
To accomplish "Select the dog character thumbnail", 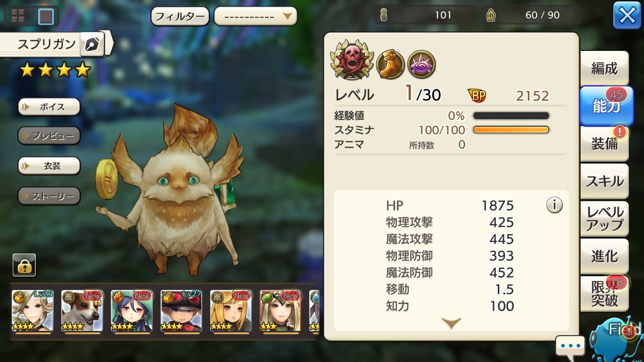I will [82, 311].
